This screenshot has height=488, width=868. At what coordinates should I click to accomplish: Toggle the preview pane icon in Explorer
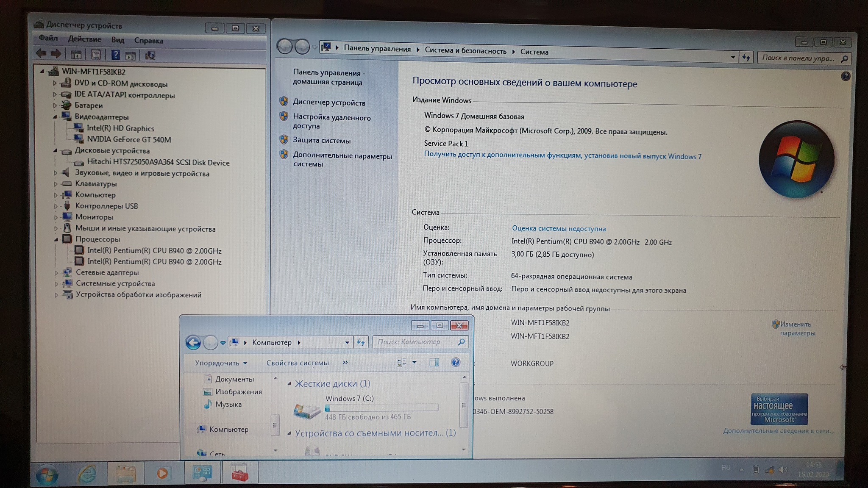434,362
